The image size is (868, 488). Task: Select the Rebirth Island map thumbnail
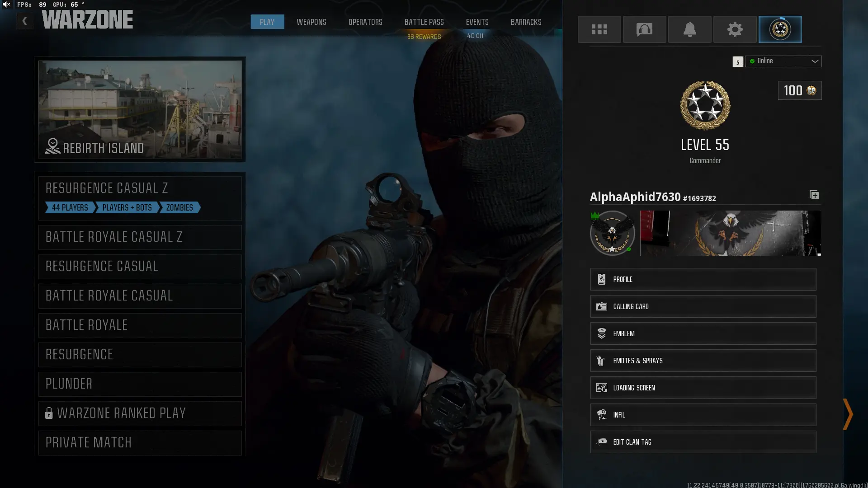140,109
